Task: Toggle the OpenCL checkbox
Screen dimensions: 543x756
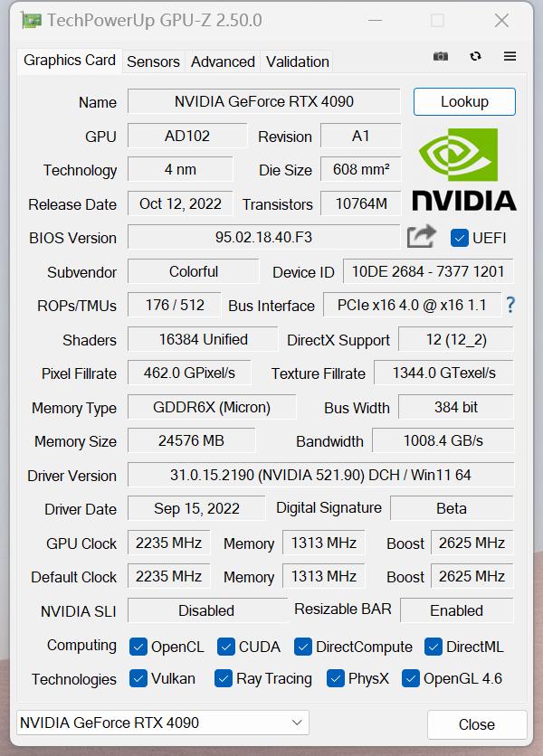Action: [x=138, y=647]
